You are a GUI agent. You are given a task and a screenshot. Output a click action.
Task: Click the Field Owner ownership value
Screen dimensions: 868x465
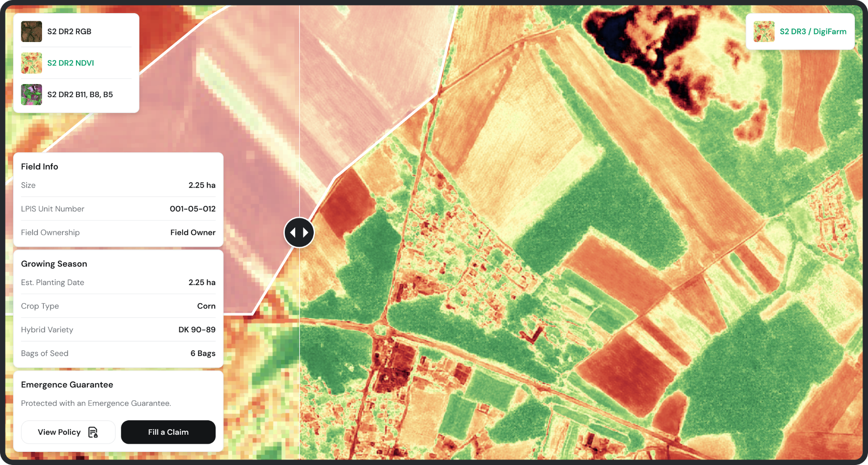193,232
